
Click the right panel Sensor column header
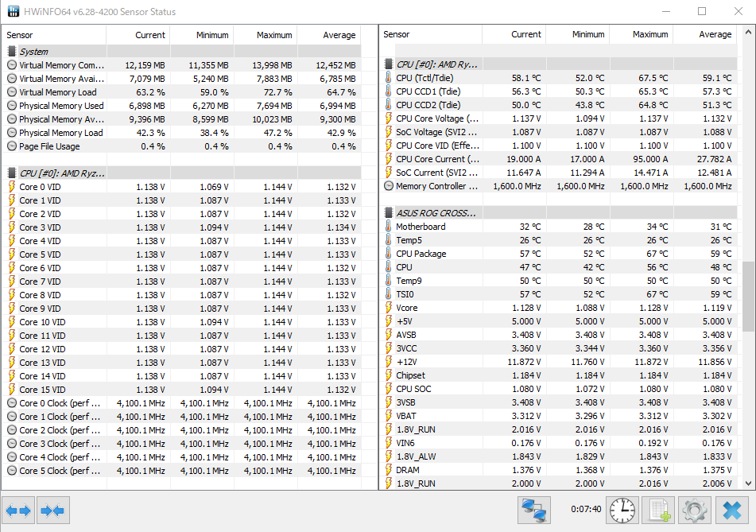pyautogui.click(x=431, y=34)
